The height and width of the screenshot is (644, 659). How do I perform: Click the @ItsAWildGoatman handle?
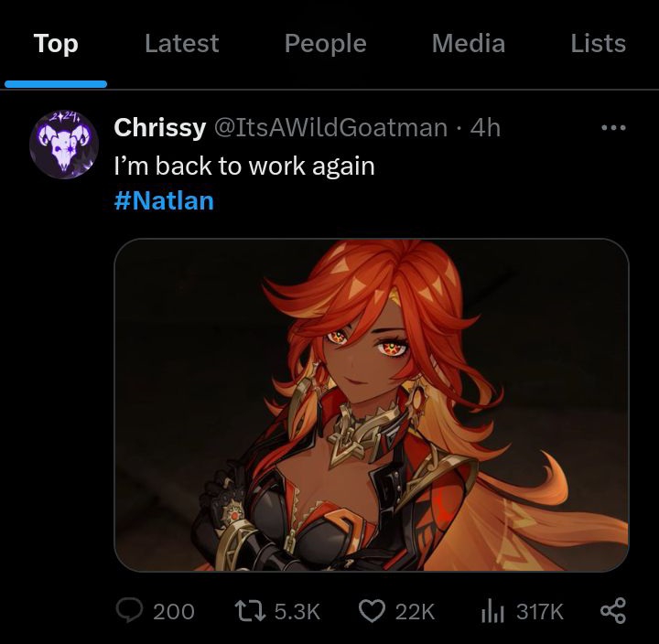[x=330, y=128]
